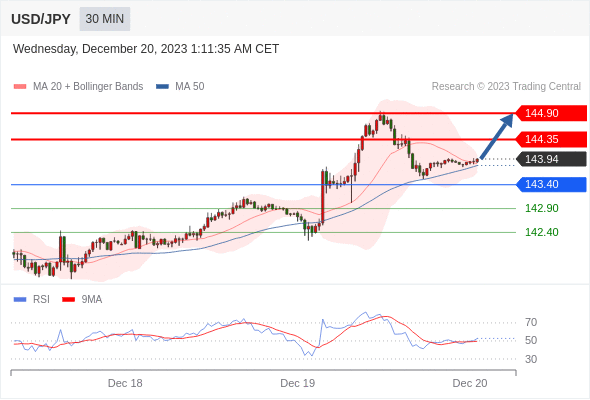Click the RSI blue legend swatch
The width and height of the screenshot is (590, 400).
coord(20,300)
